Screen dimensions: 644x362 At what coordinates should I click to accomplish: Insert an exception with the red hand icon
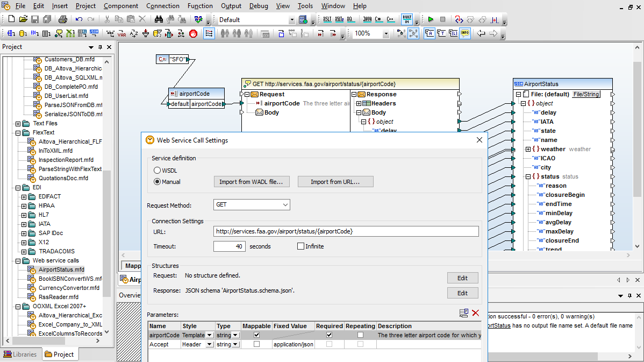(x=193, y=34)
